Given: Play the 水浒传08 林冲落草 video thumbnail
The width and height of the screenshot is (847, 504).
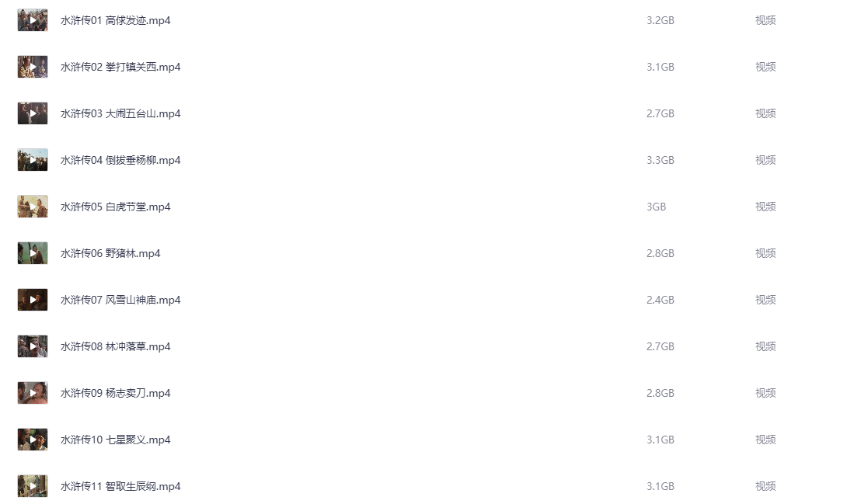Looking at the screenshot, I should 33,346.
